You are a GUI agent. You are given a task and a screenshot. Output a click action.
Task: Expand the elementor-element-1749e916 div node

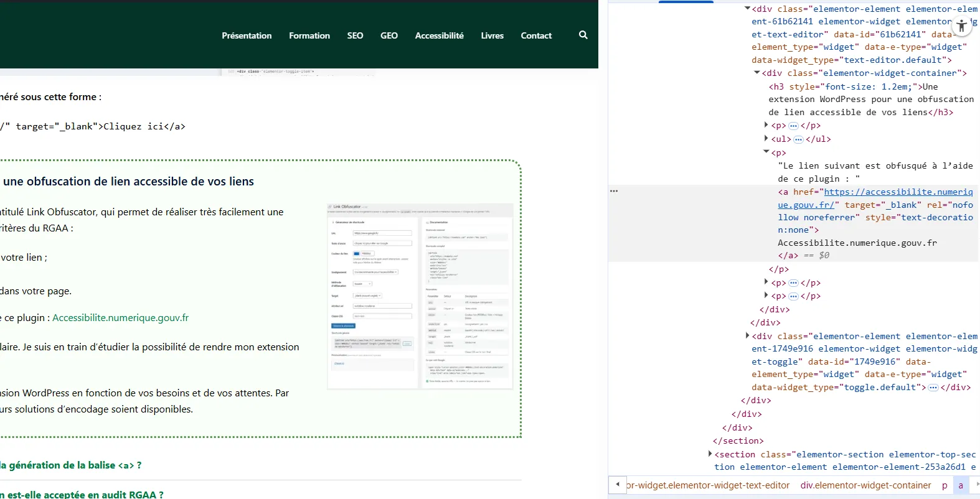(747, 336)
